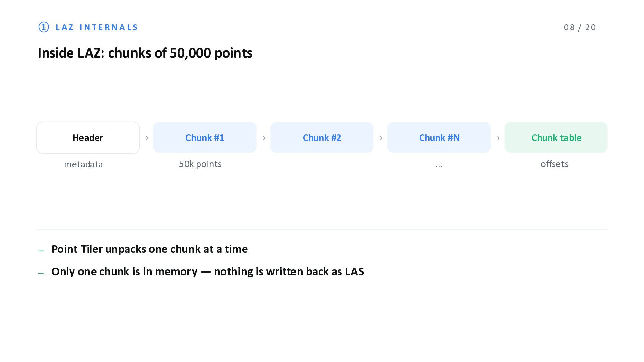Select the metadata caption under Header
Screen dimensions: 644x362
83,164
